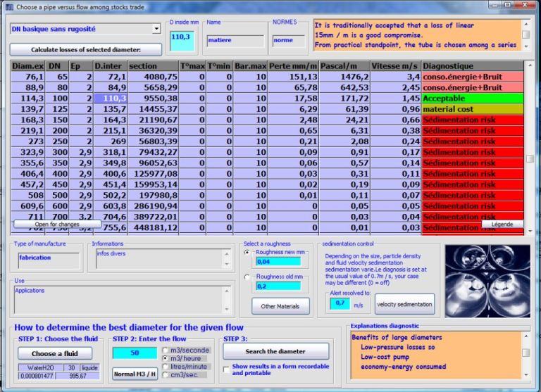Enable Show results in a form recordable checkbox
Viewport: 541px width, 392px height.
pyautogui.click(x=226, y=369)
